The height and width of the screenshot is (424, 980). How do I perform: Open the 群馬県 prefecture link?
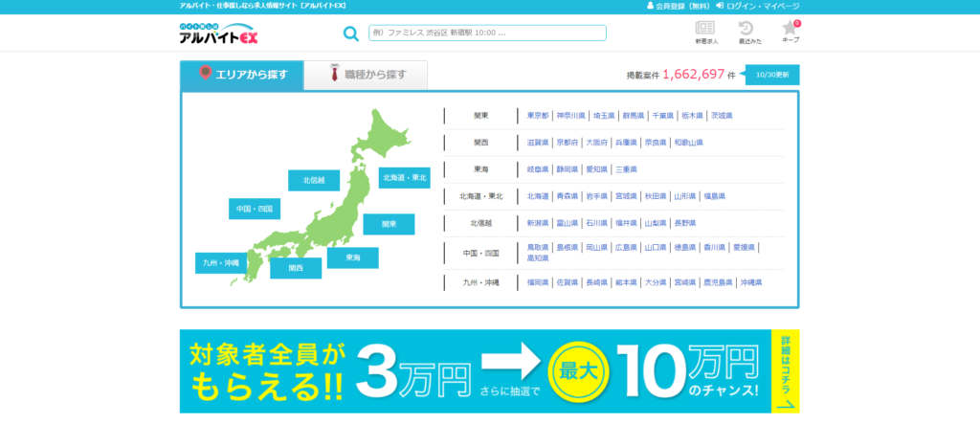tap(634, 116)
